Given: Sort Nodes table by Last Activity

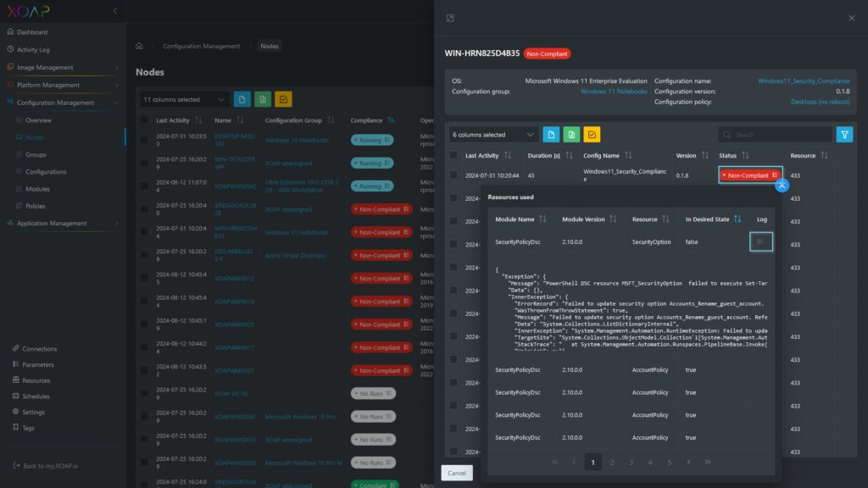Looking at the screenshot, I should pos(198,120).
